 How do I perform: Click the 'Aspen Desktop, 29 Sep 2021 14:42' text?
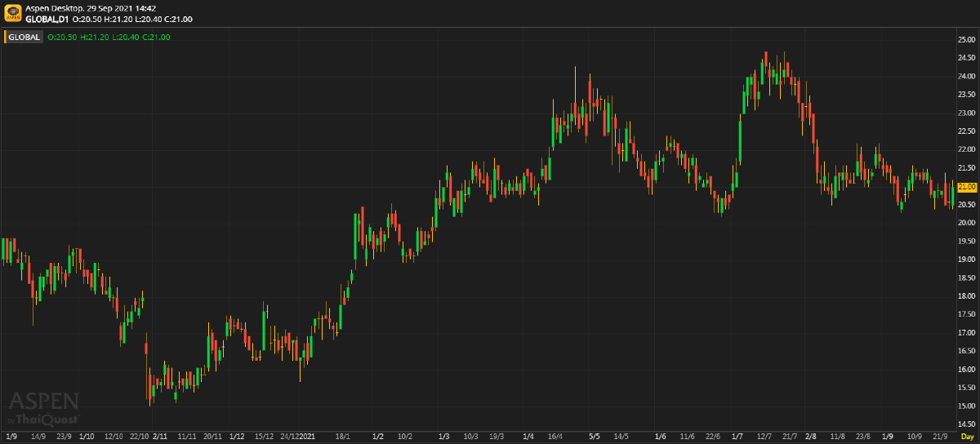coord(91,7)
